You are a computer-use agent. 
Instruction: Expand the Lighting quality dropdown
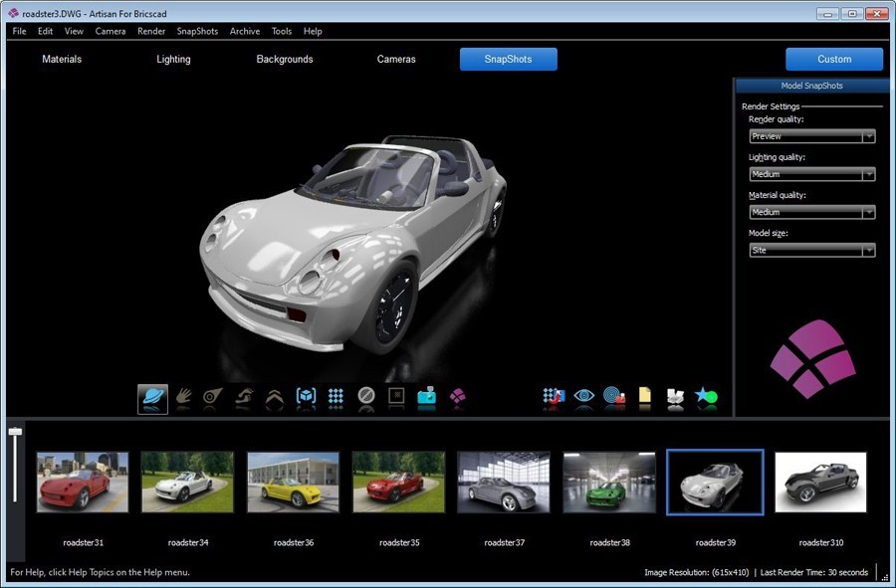[811, 174]
